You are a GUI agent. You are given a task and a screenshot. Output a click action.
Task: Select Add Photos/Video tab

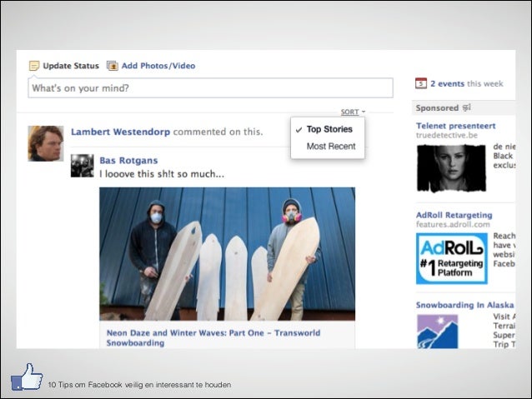[x=158, y=66]
